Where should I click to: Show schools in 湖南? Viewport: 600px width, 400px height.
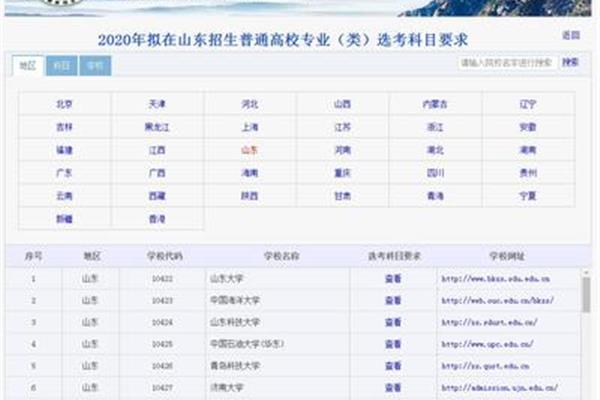tap(528, 150)
